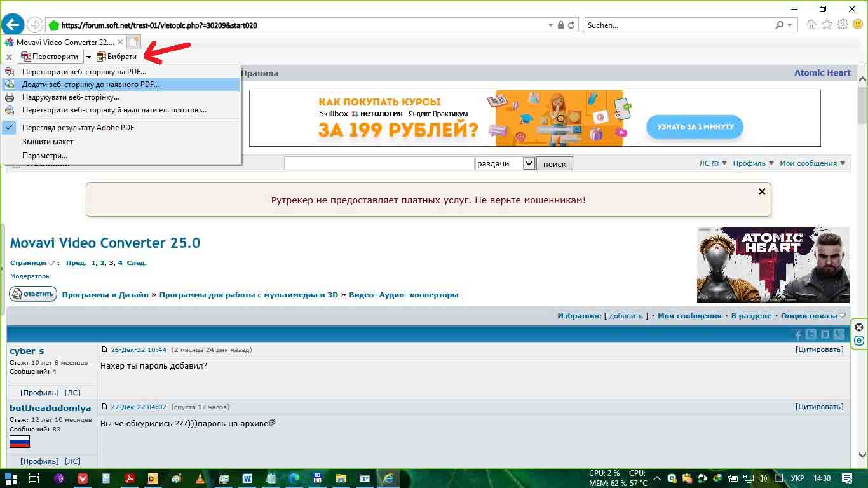Viewport: 868px width, 488px height.
Task: Choose Додати веб-сторінку до наявного PDF
Action: coord(121,85)
